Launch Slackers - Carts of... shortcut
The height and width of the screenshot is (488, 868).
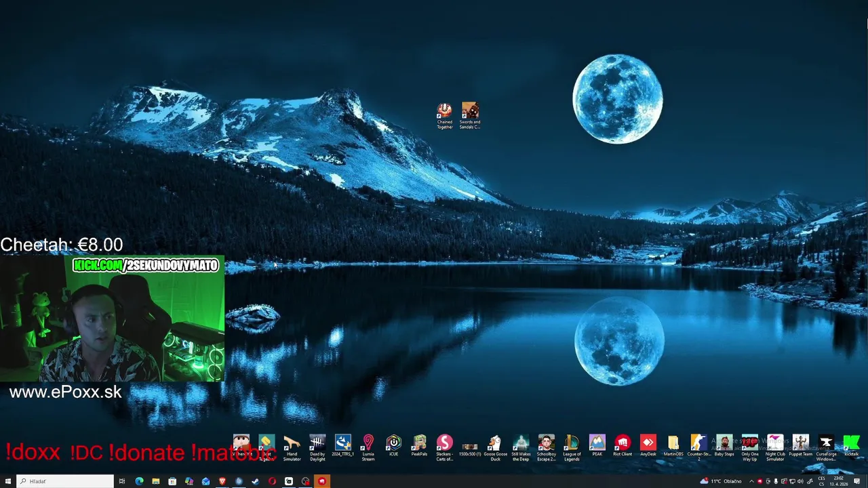(x=444, y=449)
